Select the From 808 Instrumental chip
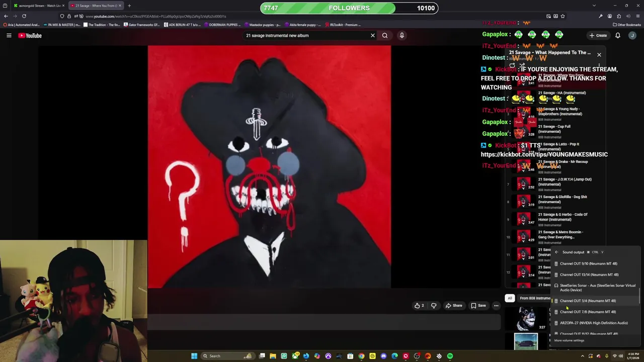The image size is (644, 362). click(x=534, y=298)
